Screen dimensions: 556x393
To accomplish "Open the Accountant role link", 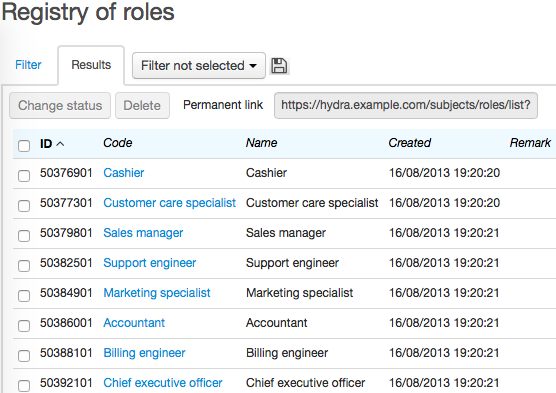I will tap(134, 323).
